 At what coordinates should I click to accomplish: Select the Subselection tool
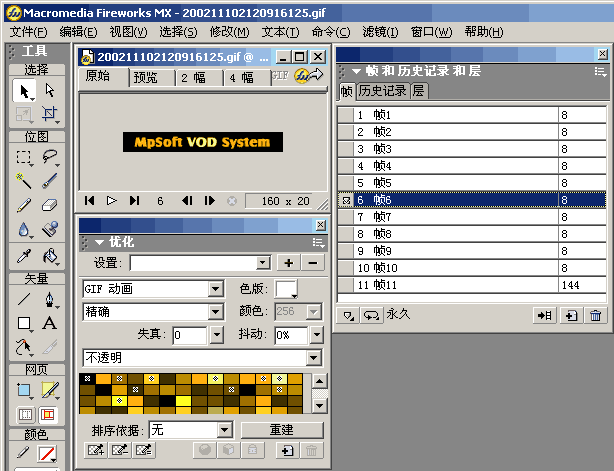50,91
